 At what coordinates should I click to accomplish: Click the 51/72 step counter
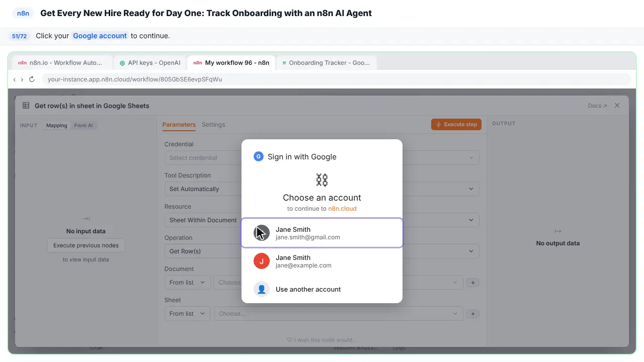[x=19, y=36]
